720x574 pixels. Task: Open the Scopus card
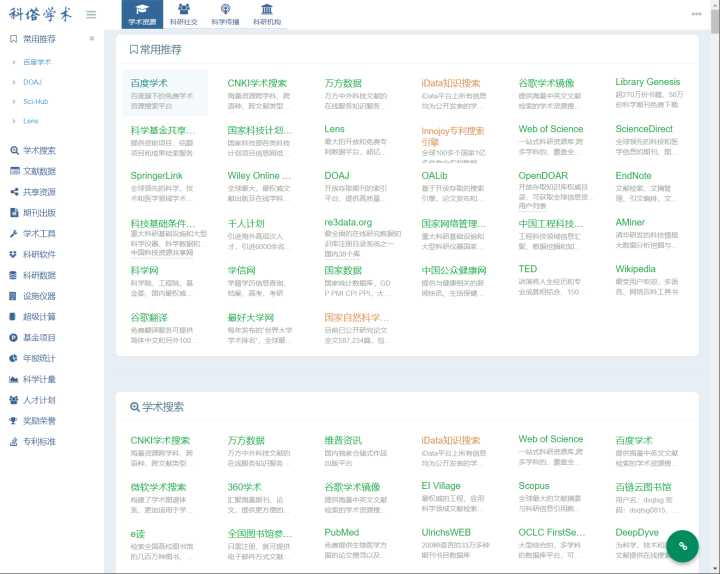[x=553, y=497]
